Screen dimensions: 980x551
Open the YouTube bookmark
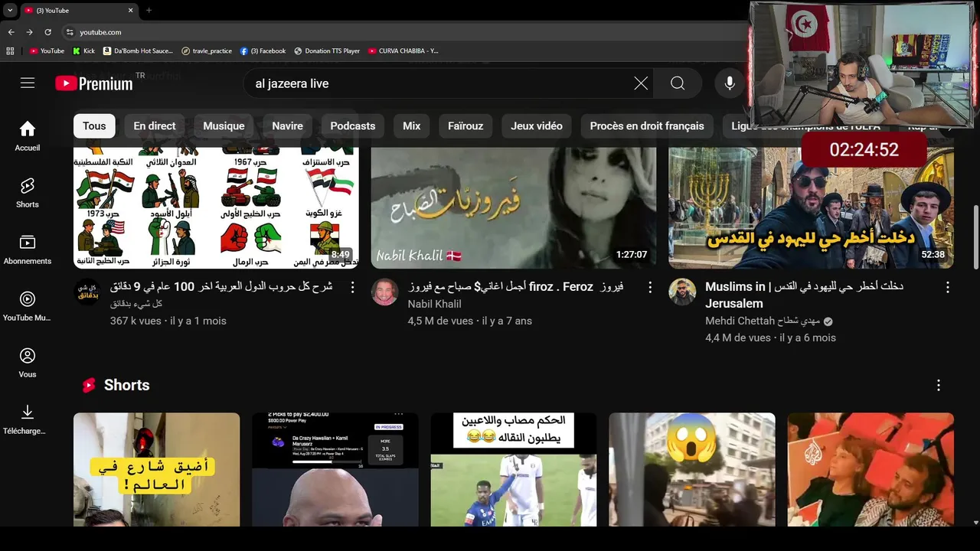(47, 51)
